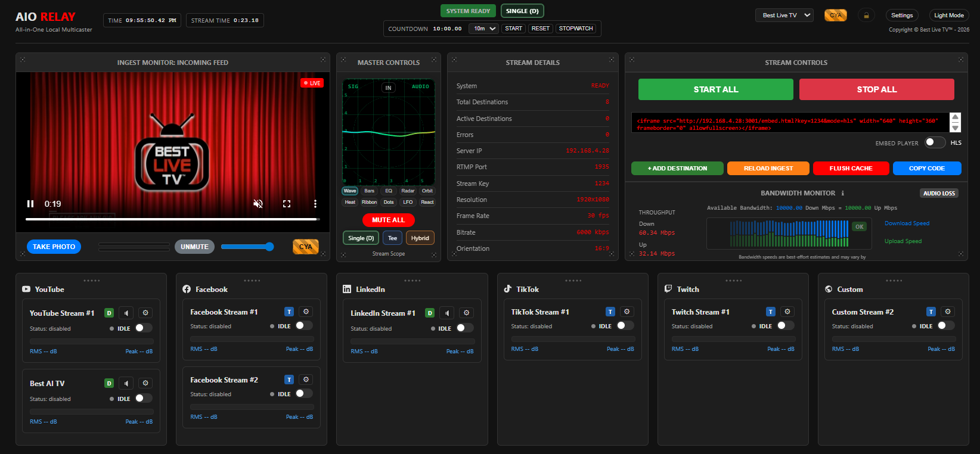980x454 pixels.
Task: Click the embed code box down arrow
Action: coord(955,128)
